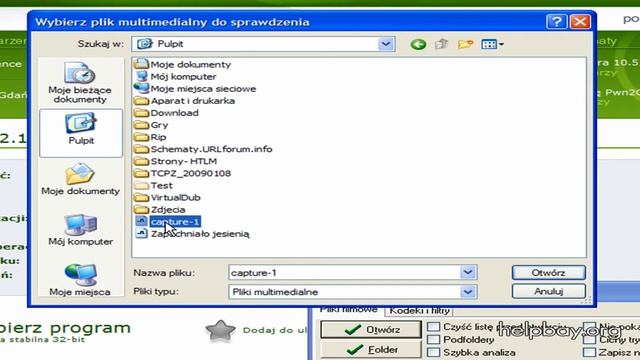Toggle the Podfoldery checkbox
640x360 pixels.
click(433, 340)
